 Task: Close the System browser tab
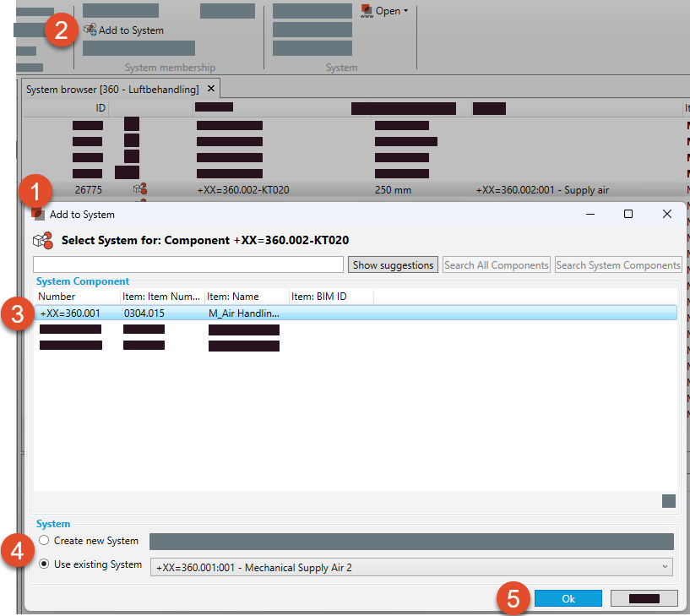[211, 89]
